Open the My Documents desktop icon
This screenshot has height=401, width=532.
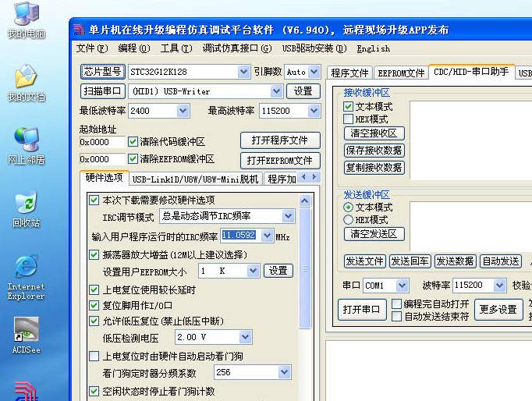coord(27,83)
